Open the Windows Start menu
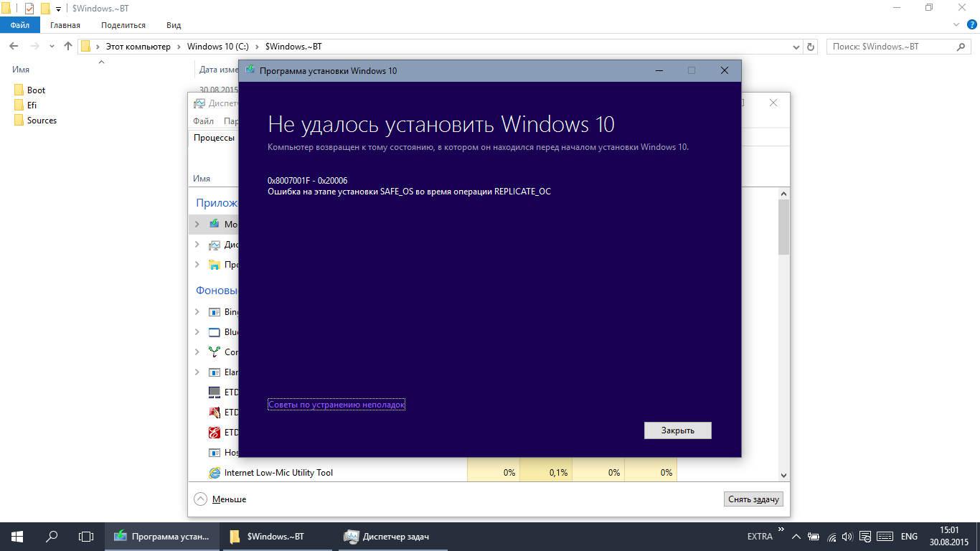 point(17,536)
